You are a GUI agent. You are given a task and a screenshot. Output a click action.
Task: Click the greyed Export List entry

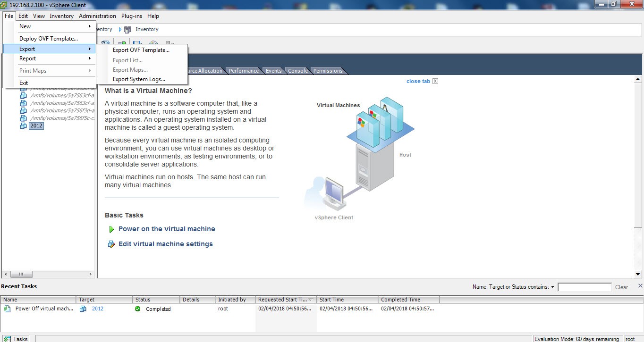142,60
